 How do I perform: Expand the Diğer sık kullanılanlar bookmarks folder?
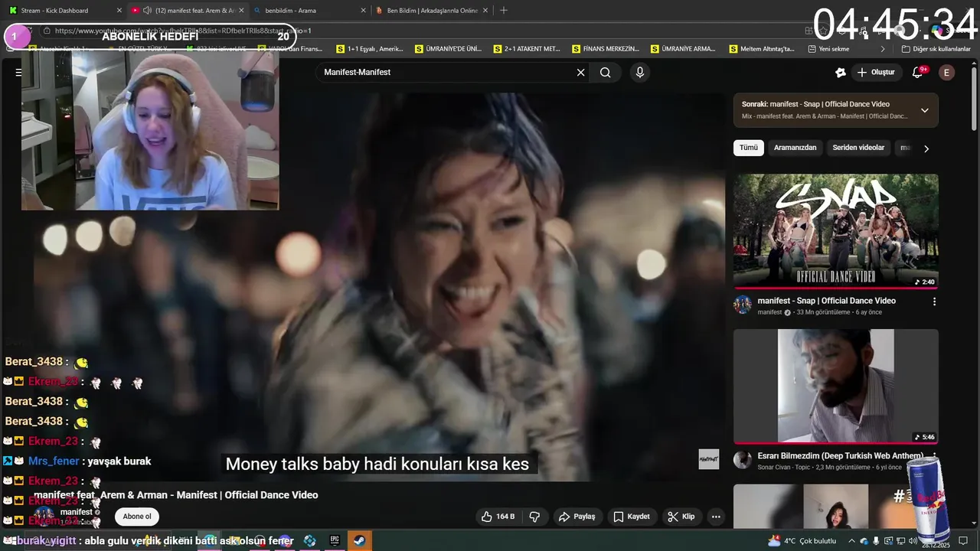coord(936,48)
